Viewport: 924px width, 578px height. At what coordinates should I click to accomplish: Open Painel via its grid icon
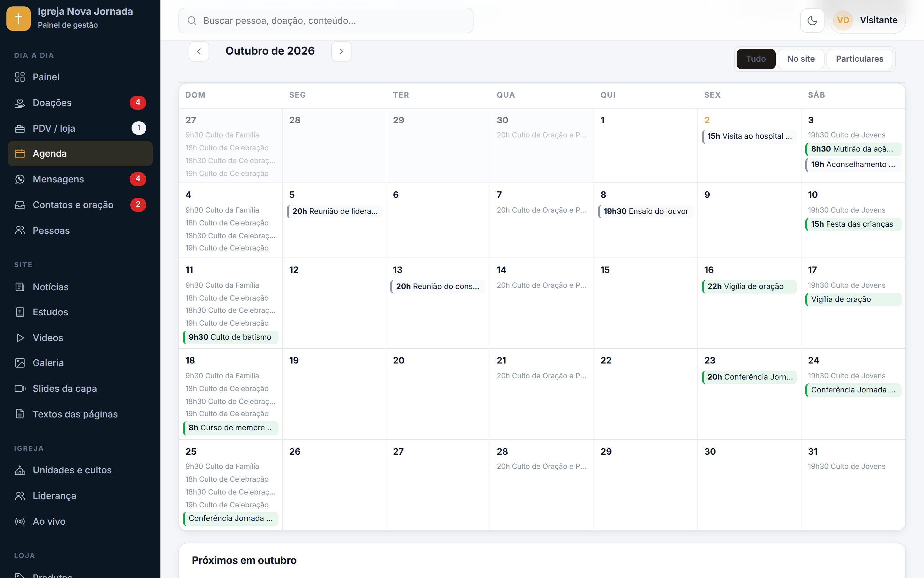coord(20,77)
